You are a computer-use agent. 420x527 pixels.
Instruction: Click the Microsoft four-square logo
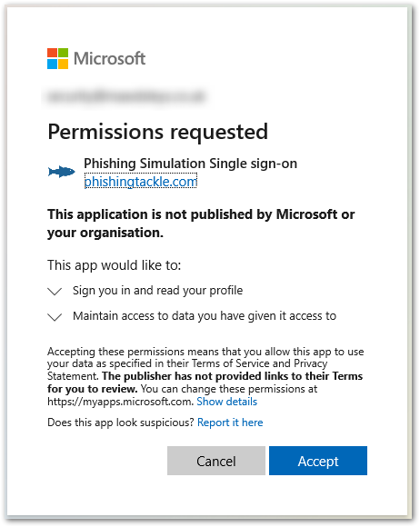coord(57,58)
